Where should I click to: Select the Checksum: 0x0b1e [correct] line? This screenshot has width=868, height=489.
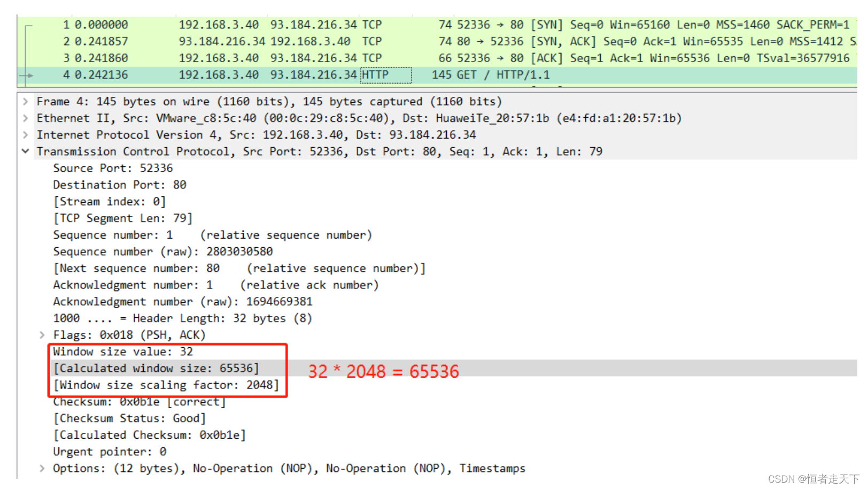(x=139, y=402)
